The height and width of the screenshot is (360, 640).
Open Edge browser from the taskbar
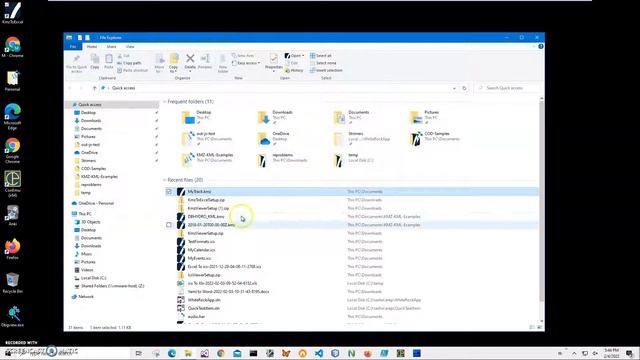[172, 353]
